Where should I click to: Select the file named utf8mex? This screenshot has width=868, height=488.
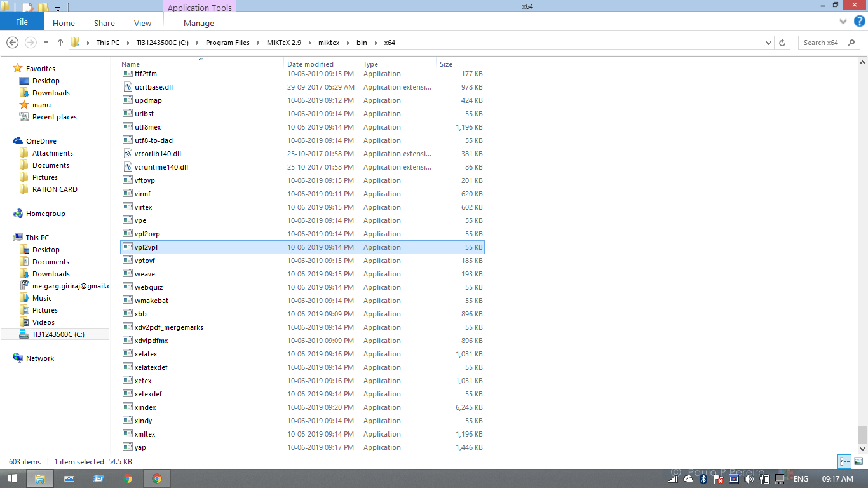pos(148,127)
